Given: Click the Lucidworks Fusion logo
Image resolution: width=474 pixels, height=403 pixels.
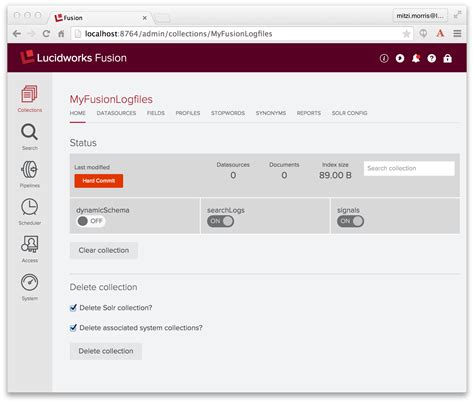Looking at the screenshot, I should tap(73, 58).
